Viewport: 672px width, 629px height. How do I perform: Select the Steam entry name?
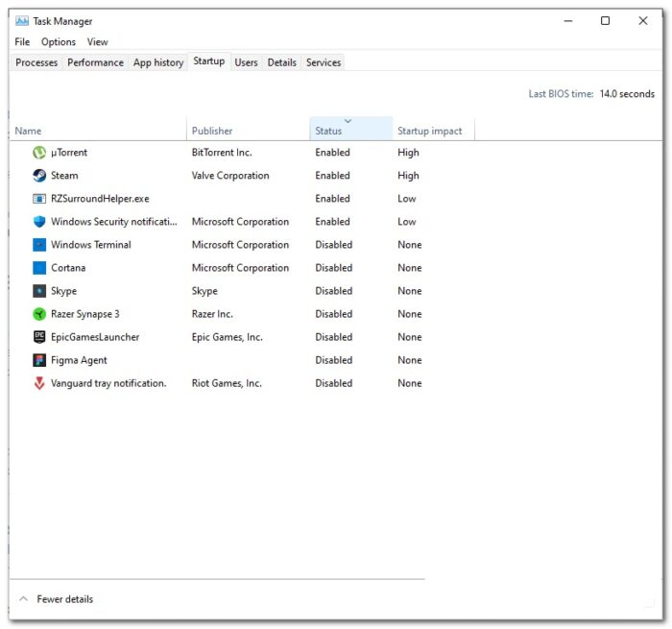[64, 176]
